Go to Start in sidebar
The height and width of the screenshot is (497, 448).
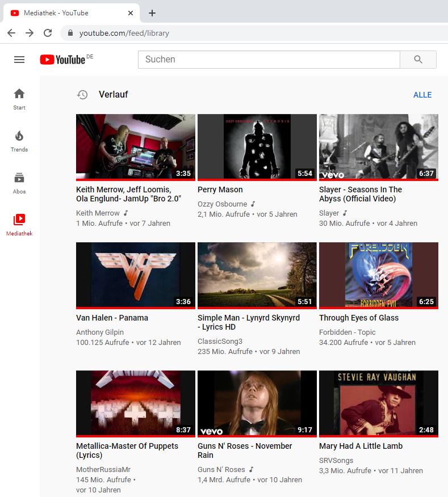tap(19, 99)
